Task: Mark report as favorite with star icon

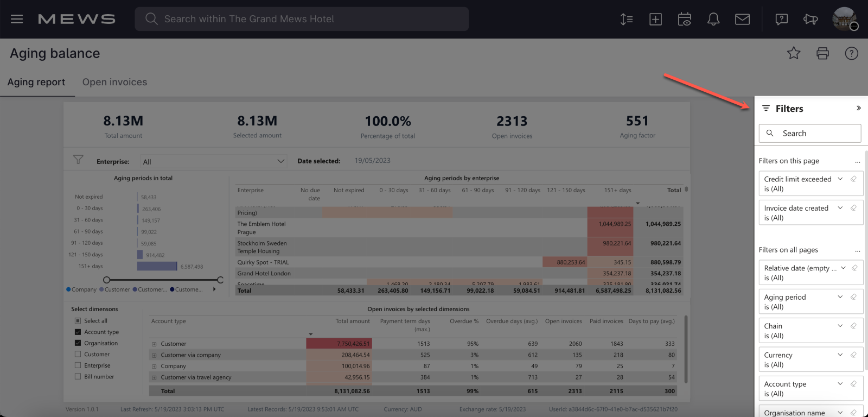Action: (794, 53)
